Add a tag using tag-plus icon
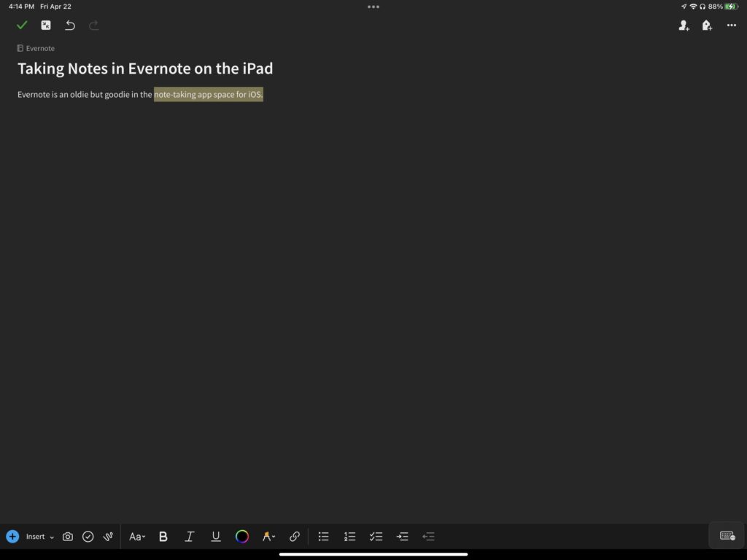747x560 pixels. 707,26
